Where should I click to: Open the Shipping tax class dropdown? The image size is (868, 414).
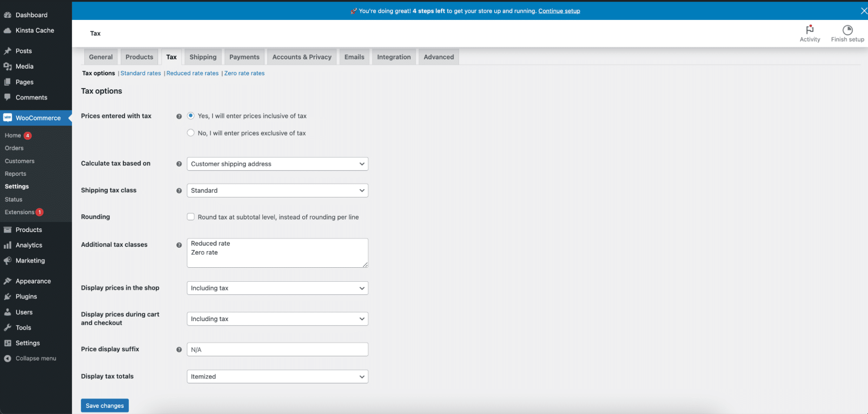click(x=277, y=190)
